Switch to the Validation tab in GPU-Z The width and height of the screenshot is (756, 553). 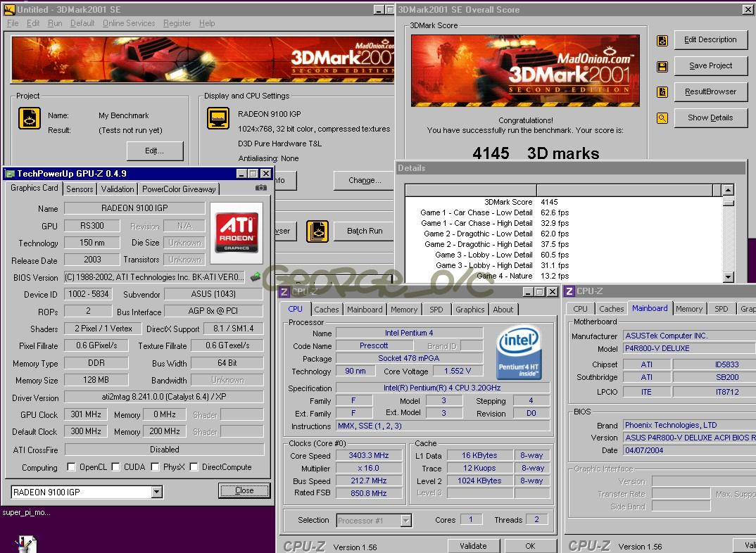(x=117, y=189)
